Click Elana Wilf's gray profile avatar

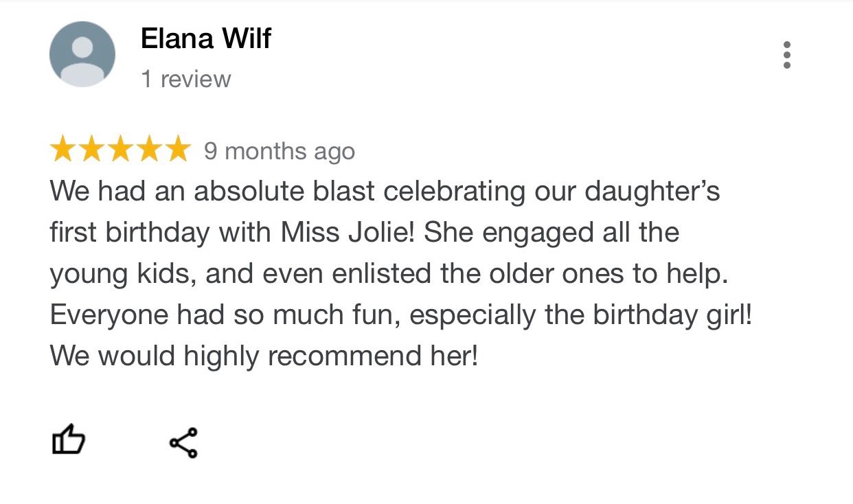pyautogui.click(x=82, y=54)
